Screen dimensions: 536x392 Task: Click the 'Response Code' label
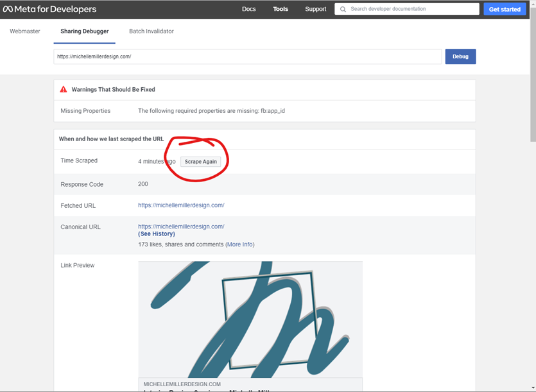coord(82,184)
